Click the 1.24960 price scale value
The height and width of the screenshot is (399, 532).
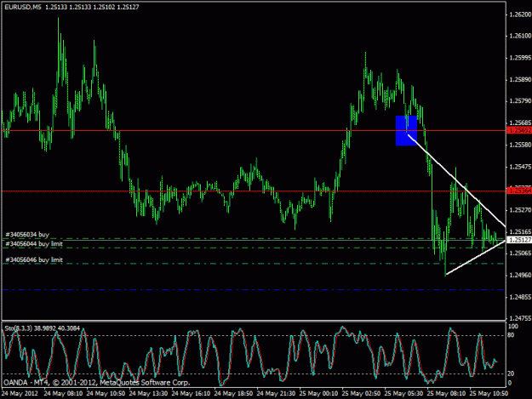[520, 276]
